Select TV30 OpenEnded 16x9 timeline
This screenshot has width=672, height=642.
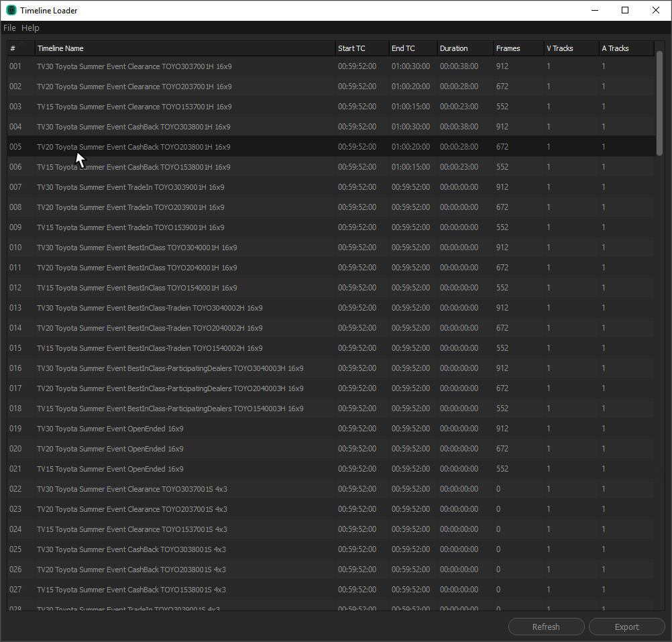click(x=331, y=429)
